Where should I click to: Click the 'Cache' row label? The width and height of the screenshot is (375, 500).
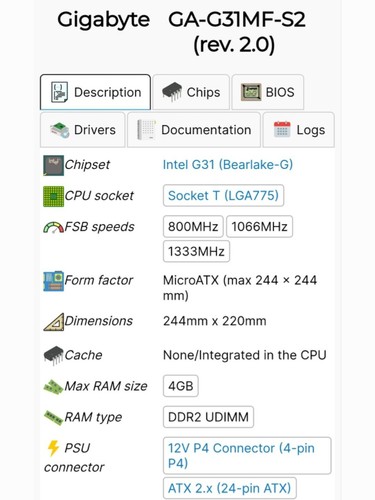coord(83,355)
